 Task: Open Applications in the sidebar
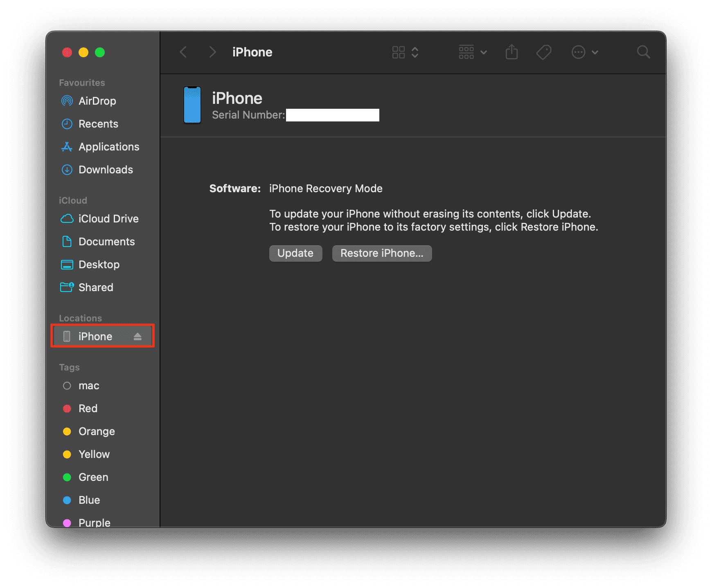(x=102, y=147)
